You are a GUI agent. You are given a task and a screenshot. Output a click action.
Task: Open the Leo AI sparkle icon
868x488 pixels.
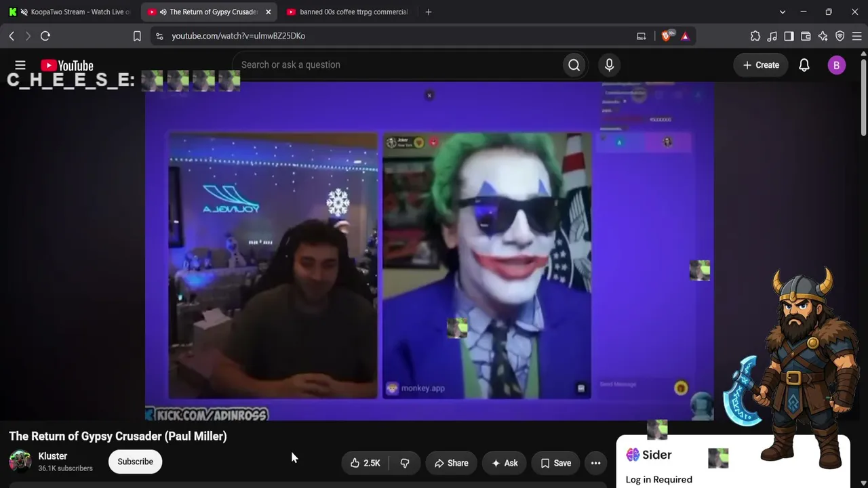(x=823, y=36)
